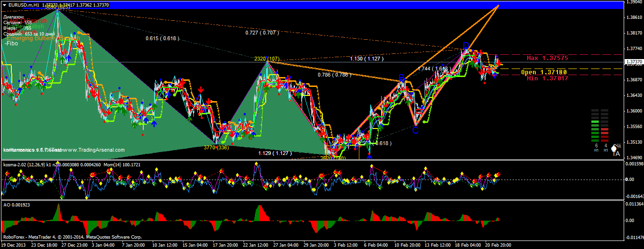The height and width of the screenshot is (249, 644).
Task: Click the '2320 (107)' swing label
Action: (x=267, y=59)
